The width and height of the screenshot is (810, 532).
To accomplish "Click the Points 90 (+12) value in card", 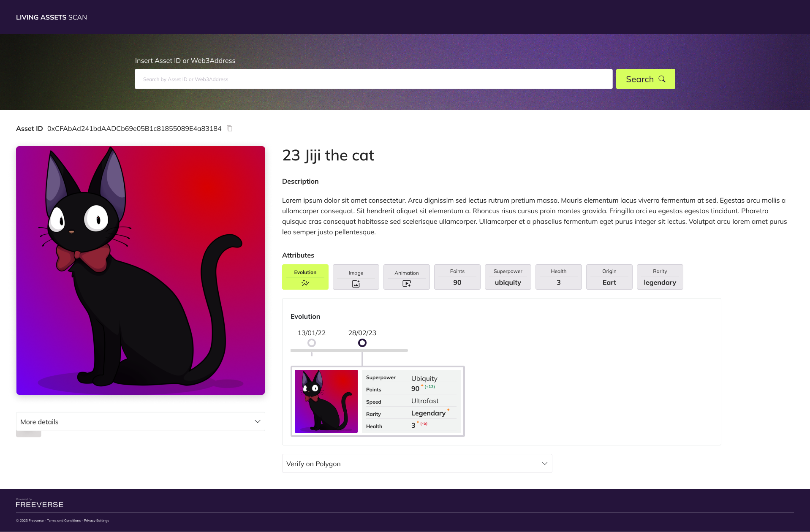I will click(x=423, y=388).
